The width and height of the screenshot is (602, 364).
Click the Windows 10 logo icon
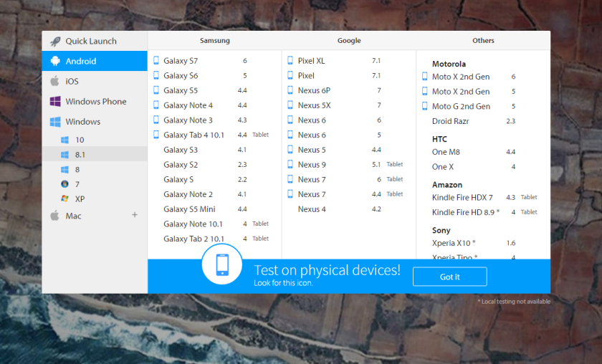(x=65, y=140)
